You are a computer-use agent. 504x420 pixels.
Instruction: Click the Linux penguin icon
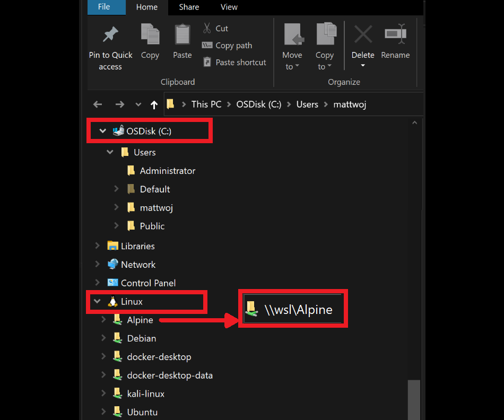112,301
